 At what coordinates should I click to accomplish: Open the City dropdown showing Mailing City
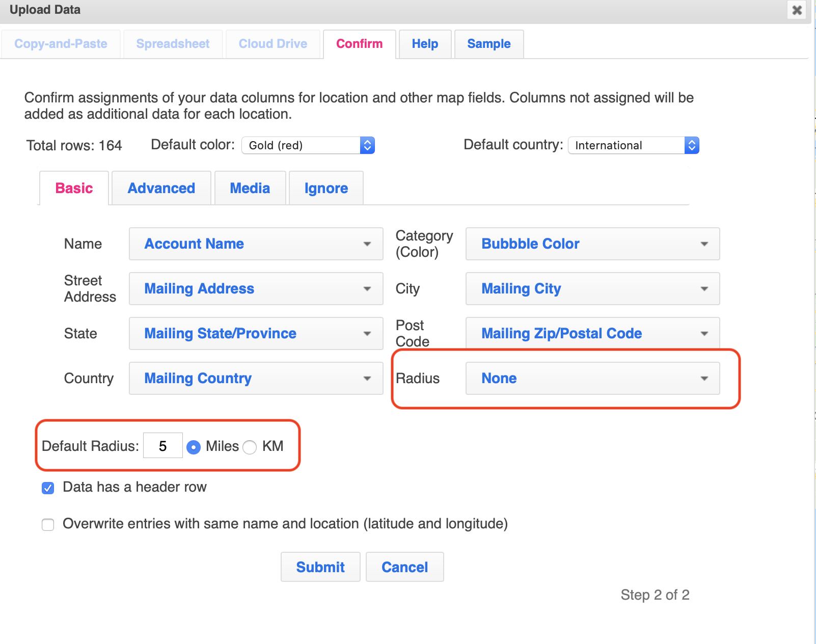592,288
